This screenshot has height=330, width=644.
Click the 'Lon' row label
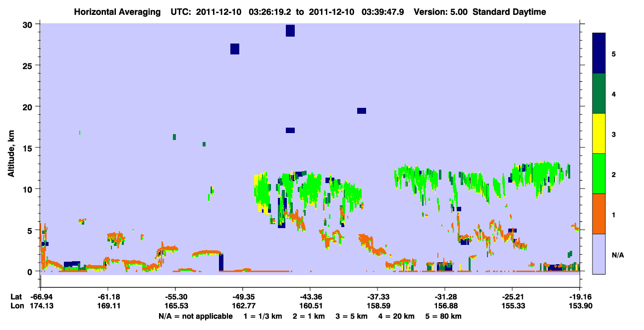coord(17,306)
